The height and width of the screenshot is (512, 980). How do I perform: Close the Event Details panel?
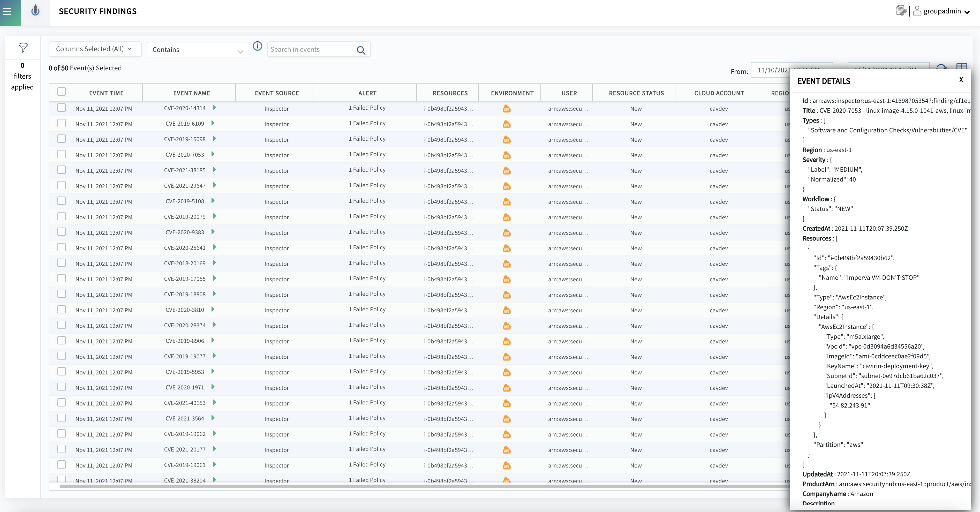[961, 79]
